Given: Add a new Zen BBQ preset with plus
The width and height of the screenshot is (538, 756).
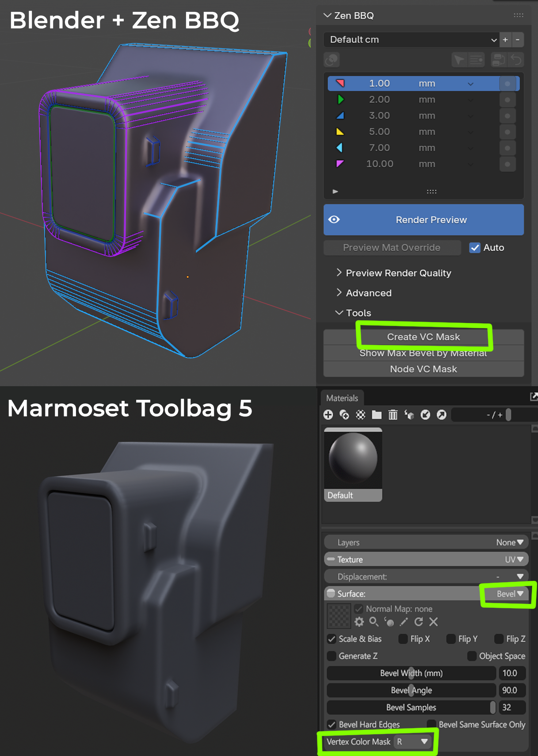Looking at the screenshot, I should tap(505, 40).
